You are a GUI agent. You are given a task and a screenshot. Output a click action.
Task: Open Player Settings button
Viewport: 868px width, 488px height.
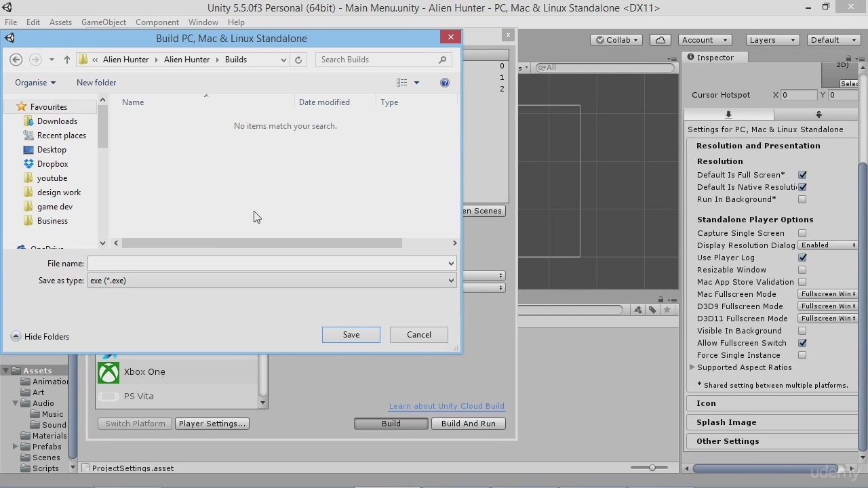212,424
